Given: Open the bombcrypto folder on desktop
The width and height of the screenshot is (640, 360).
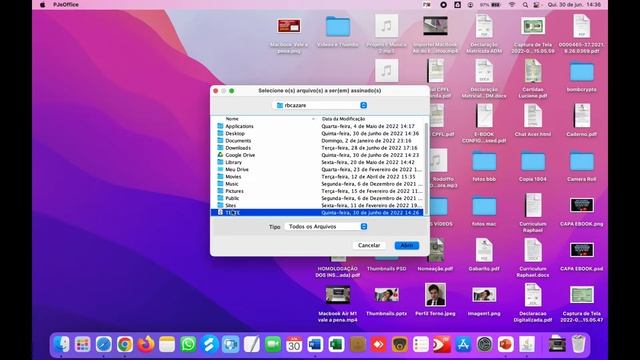Looking at the screenshot, I should [x=582, y=72].
